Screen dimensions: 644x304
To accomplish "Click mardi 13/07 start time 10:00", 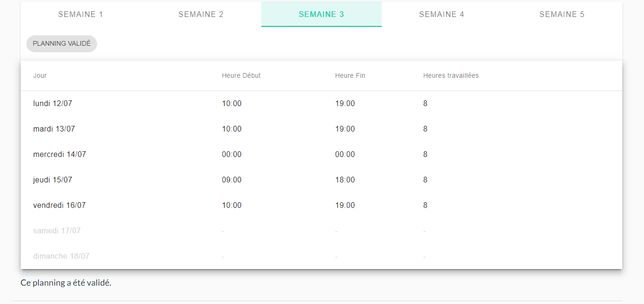I will click(x=232, y=129).
